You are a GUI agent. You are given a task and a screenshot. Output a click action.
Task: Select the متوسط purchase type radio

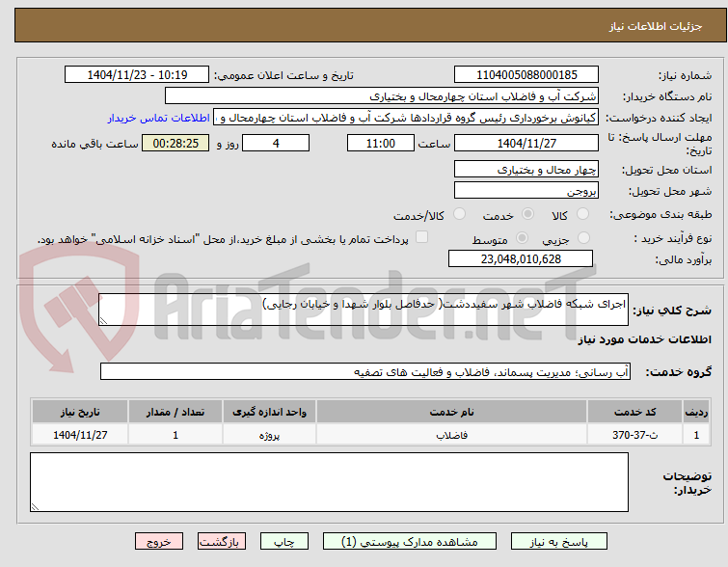[x=523, y=238]
